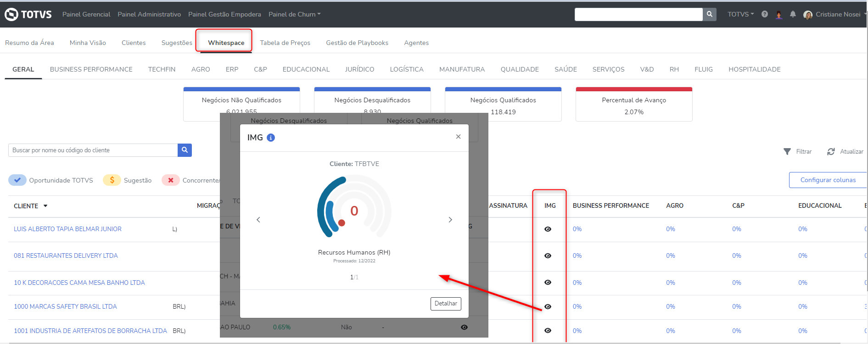Open the notifications bell
The height and width of the screenshot is (344, 868).
[793, 14]
